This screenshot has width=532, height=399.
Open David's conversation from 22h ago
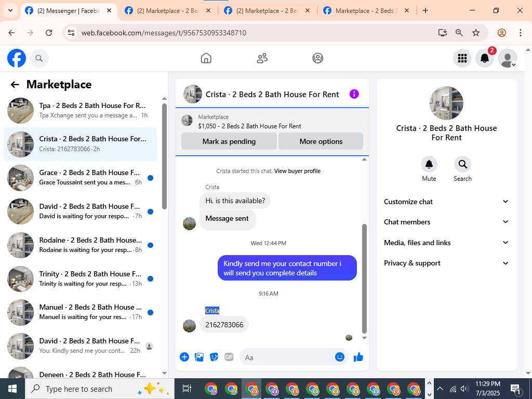click(x=80, y=346)
